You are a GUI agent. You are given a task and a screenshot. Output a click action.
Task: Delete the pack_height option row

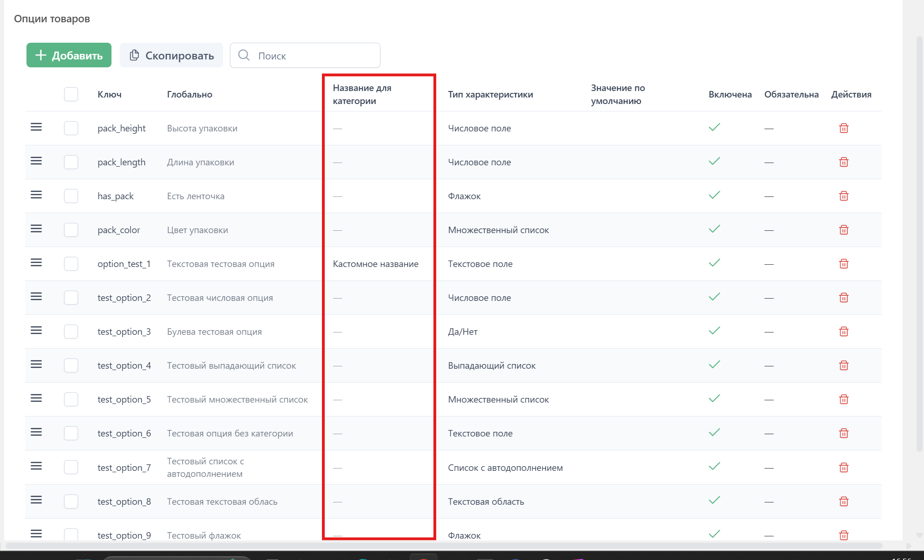[844, 128]
